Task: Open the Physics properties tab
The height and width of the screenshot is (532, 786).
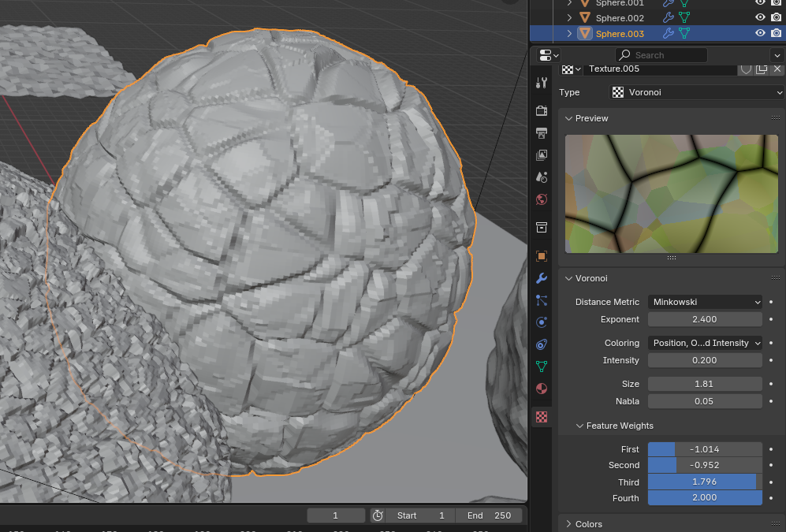Action: (x=541, y=322)
